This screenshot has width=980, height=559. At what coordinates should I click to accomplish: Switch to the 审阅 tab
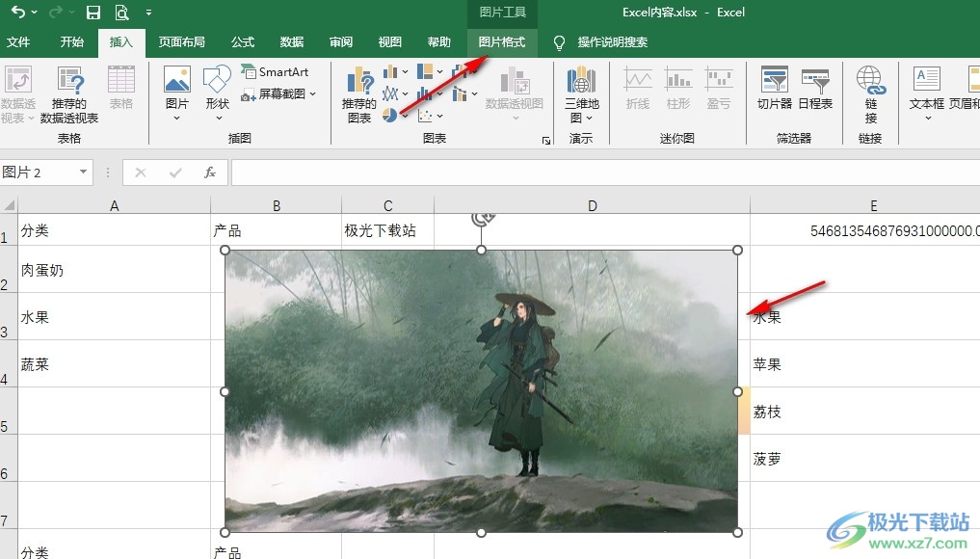[340, 41]
